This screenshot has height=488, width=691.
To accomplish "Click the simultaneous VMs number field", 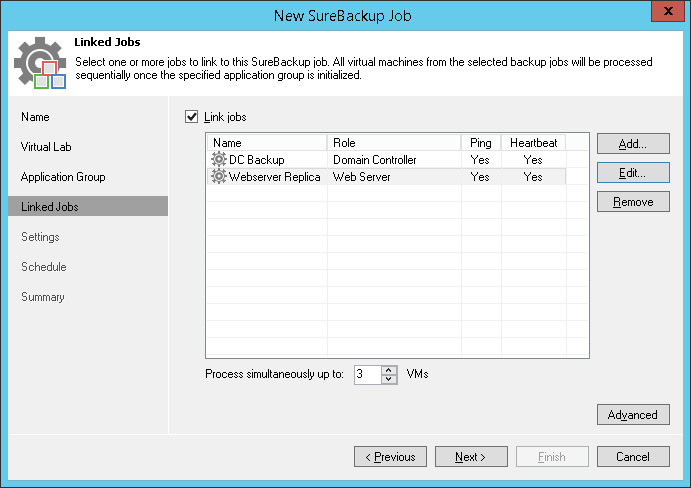I will tap(368, 375).
